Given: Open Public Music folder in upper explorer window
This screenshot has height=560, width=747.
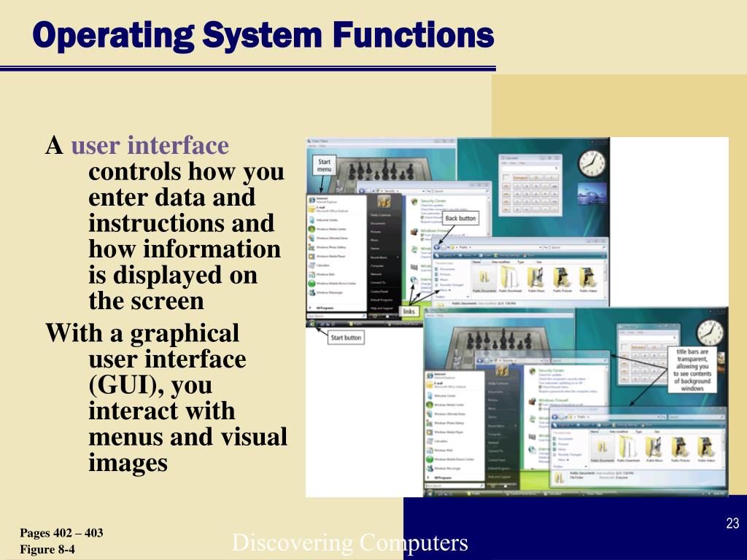Looking at the screenshot, I should [536, 279].
